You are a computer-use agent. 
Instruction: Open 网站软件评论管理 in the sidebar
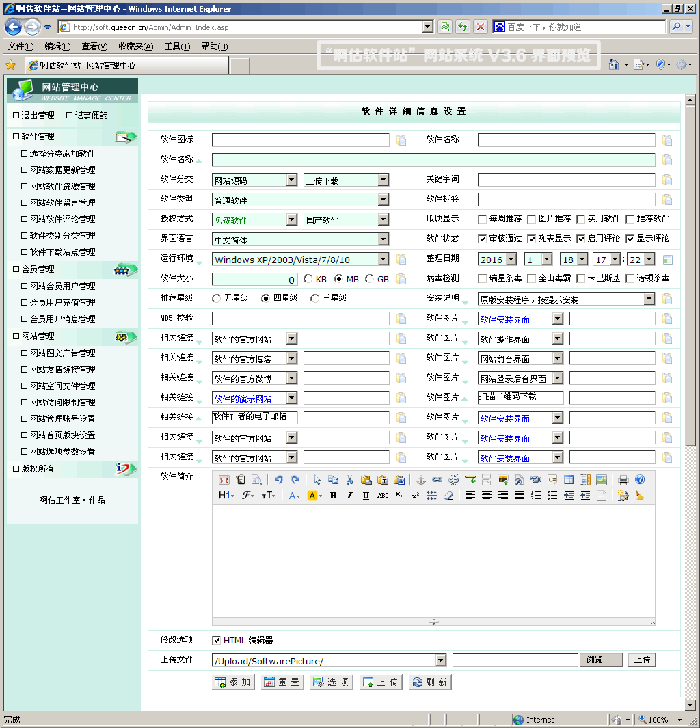coord(62,219)
